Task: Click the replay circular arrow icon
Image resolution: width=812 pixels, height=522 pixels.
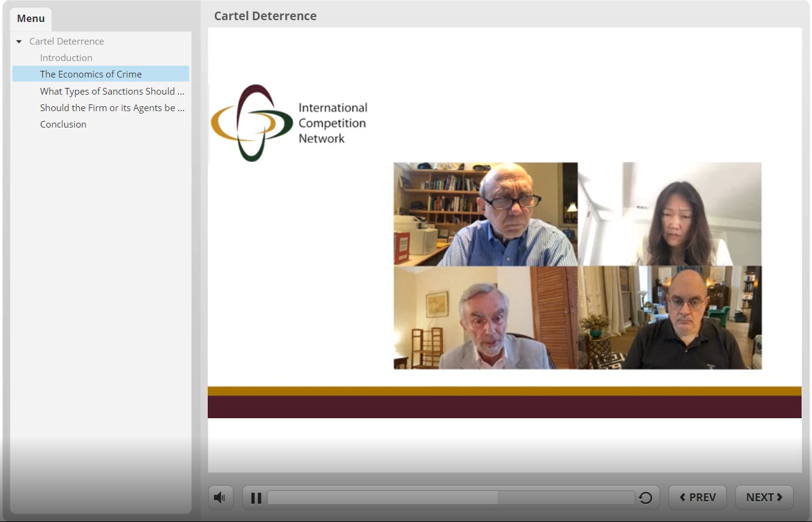Action: (645, 498)
